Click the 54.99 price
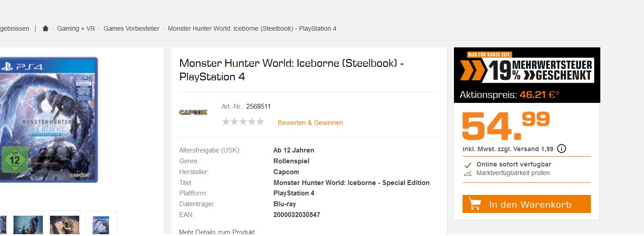 coord(506,125)
